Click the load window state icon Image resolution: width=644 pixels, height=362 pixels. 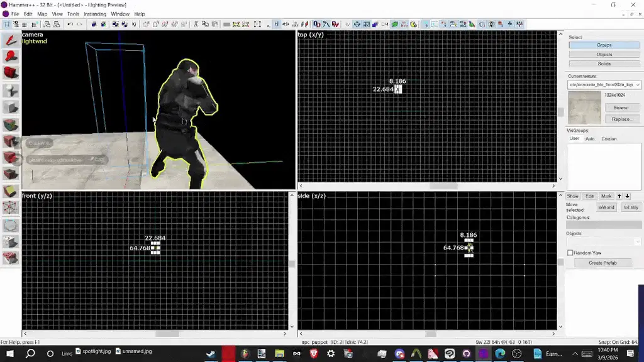pos(47,25)
